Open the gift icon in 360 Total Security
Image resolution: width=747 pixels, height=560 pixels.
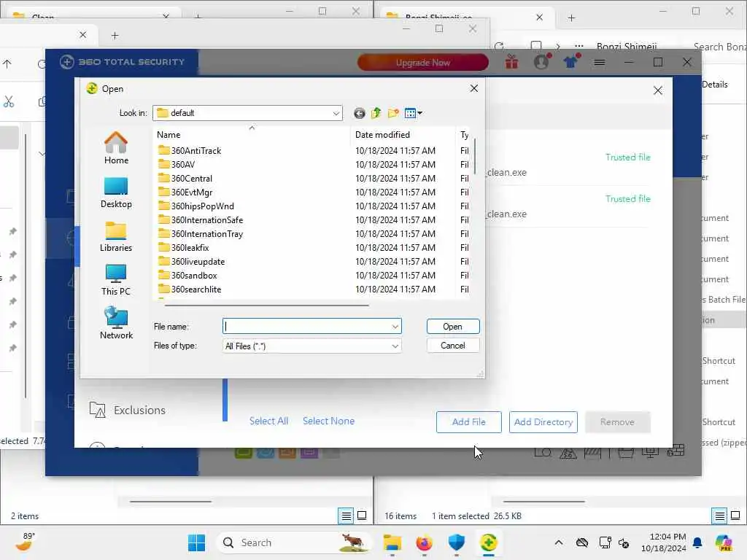click(511, 62)
